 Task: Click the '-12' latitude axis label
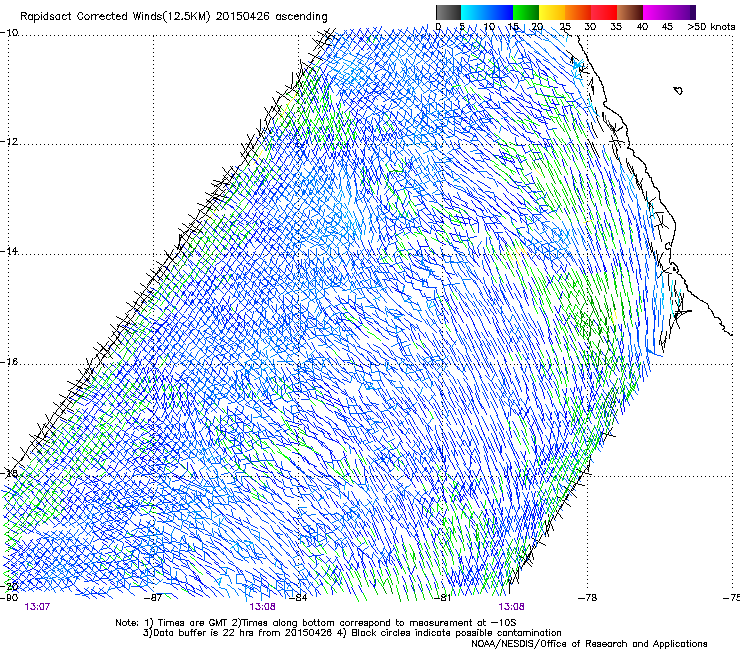click(9, 142)
